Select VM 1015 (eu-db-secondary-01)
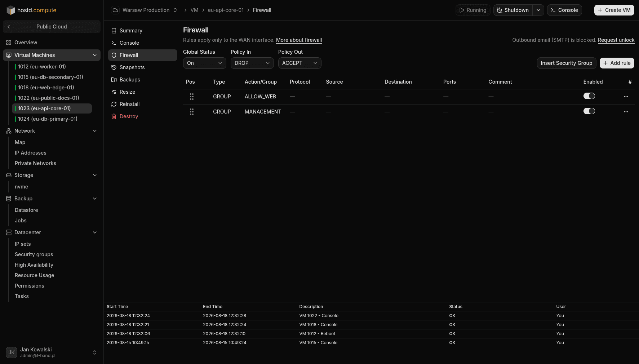Screen dimensions: 639x364 coord(52,77)
